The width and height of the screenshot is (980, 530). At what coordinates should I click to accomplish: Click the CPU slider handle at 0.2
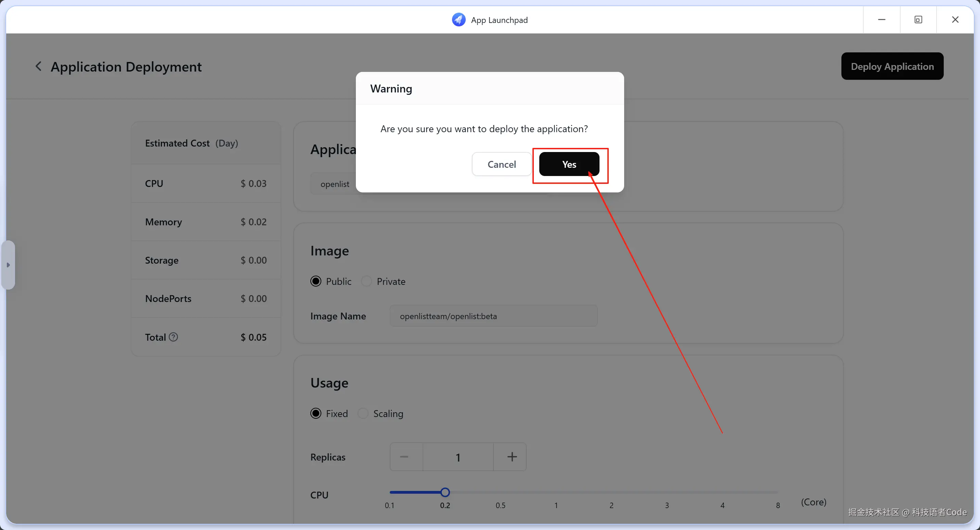pyautogui.click(x=445, y=492)
